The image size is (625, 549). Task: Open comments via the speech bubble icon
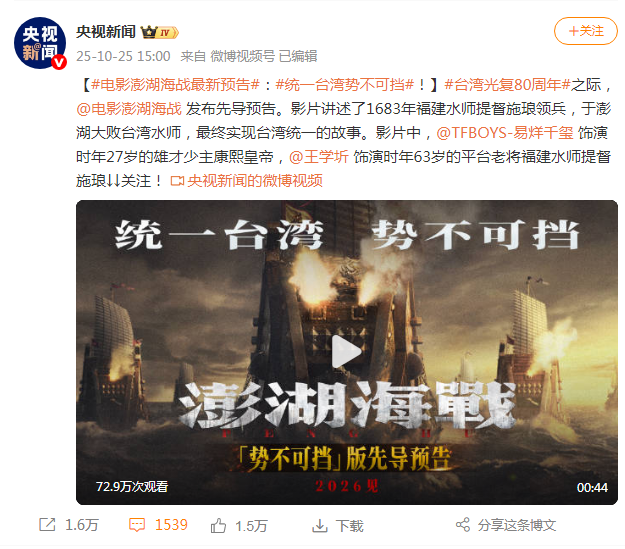137,525
